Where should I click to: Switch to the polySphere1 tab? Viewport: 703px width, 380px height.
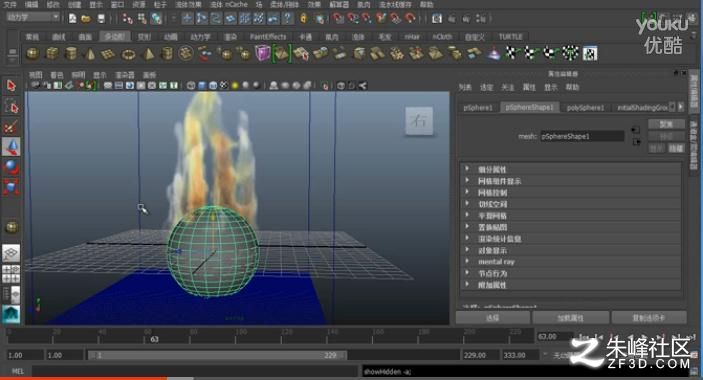tap(585, 108)
